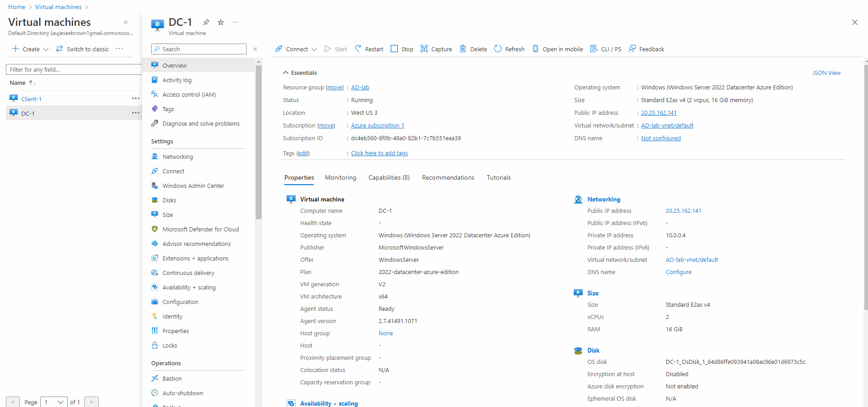Collapse the Essentials section
868x407 pixels.
pos(286,73)
